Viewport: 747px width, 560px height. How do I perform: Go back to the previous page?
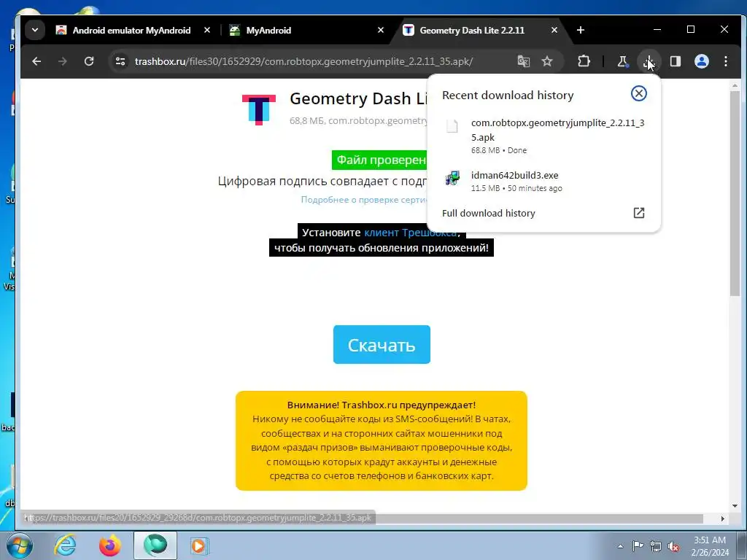pyautogui.click(x=36, y=61)
